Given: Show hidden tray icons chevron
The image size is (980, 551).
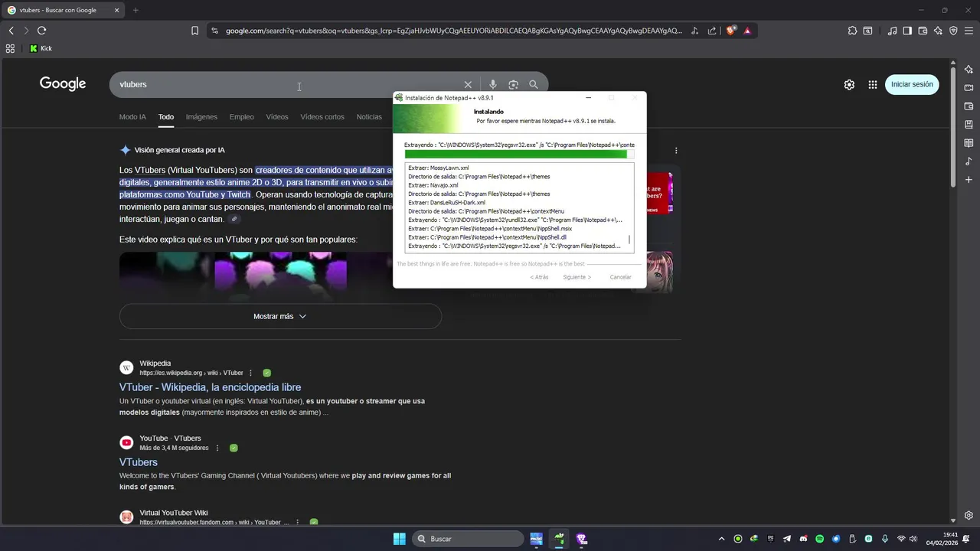Looking at the screenshot, I should (721, 539).
